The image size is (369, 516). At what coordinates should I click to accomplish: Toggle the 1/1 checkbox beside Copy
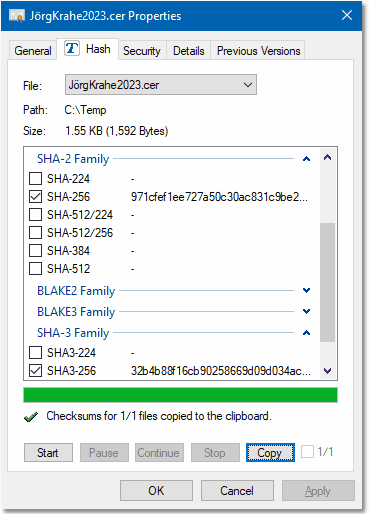[307, 452]
